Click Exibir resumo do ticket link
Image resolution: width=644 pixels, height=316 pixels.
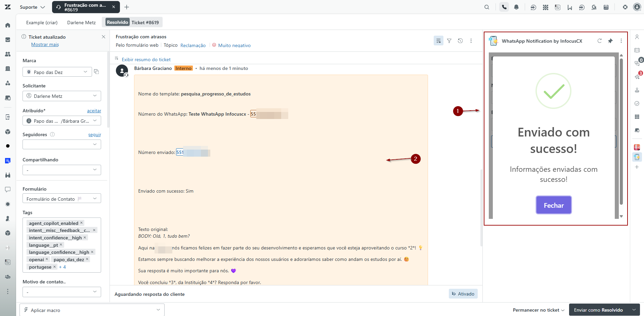146,60
